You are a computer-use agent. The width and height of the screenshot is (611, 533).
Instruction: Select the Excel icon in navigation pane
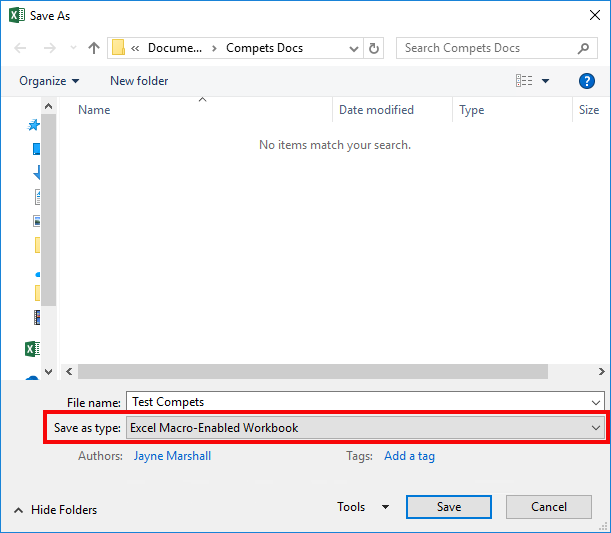point(32,349)
